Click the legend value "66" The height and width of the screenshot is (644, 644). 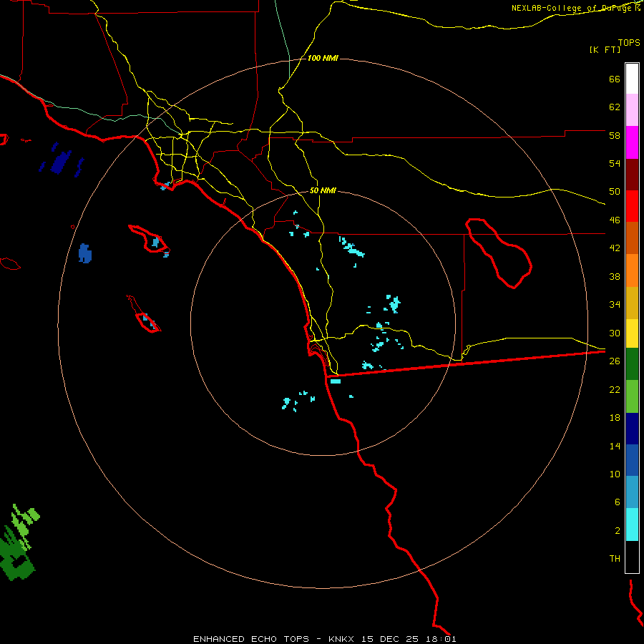pyautogui.click(x=615, y=79)
